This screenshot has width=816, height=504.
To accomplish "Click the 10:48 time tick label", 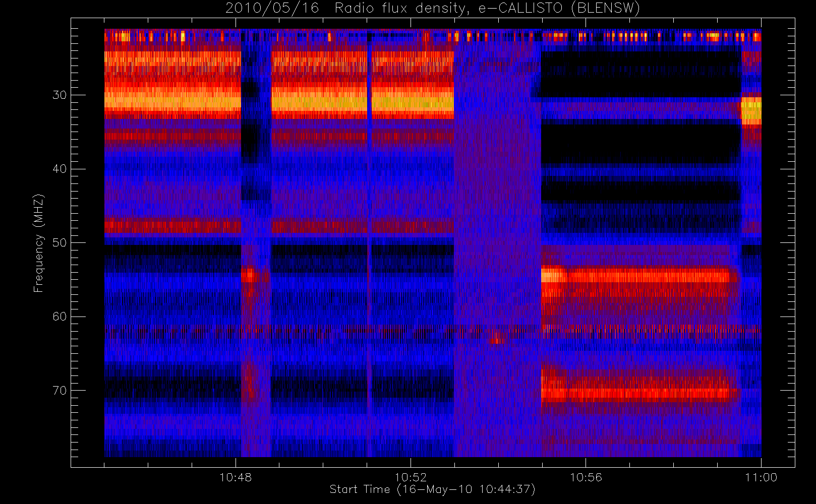I will [236, 477].
